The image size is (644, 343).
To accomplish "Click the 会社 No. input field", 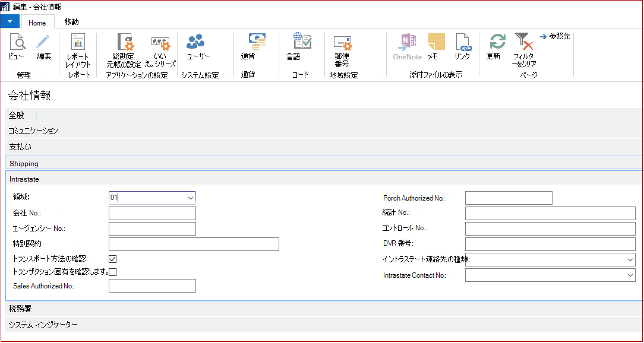I will (x=152, y=214).
